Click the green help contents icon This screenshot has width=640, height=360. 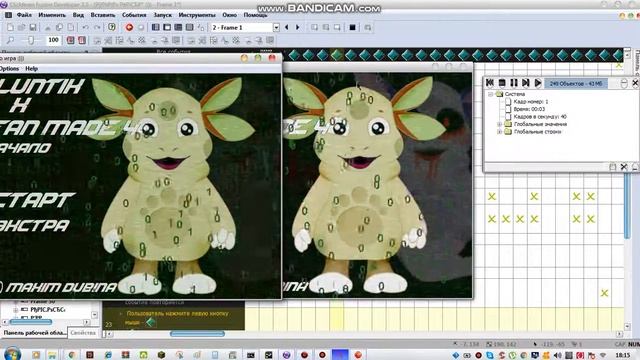click(112, 27)
